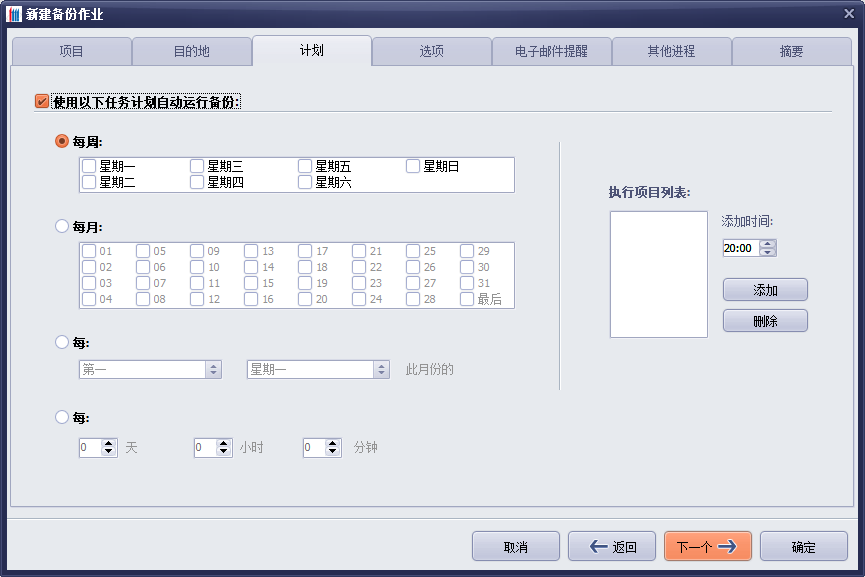Viewport: 865px width, 577px height.
Task: Open the 星期一 weekday dropdown
Action: [318, 369]
